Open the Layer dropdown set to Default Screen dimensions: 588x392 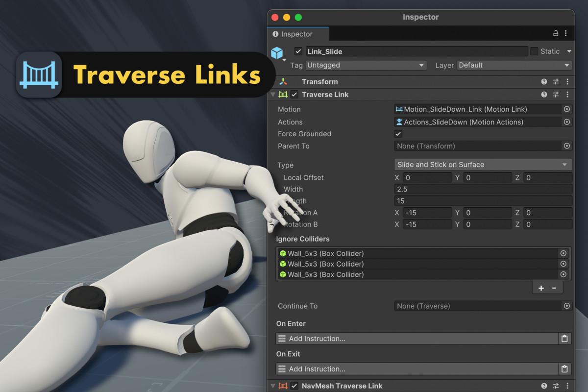point(514,65)
